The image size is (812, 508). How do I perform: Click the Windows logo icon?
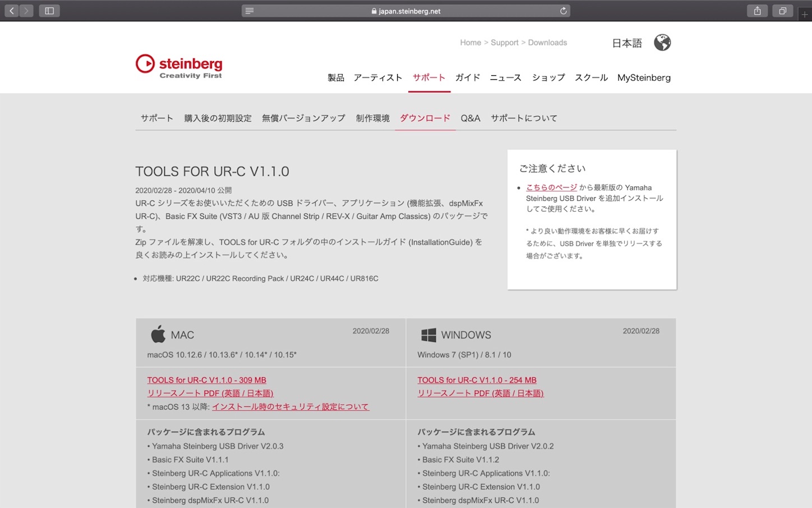(428, 333)
